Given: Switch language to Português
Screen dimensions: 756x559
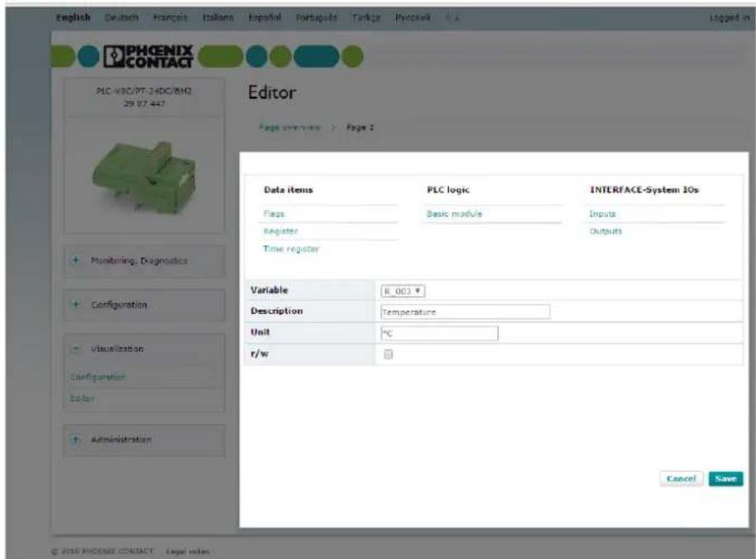Looking at the screenshot, I should click(316, 17).
